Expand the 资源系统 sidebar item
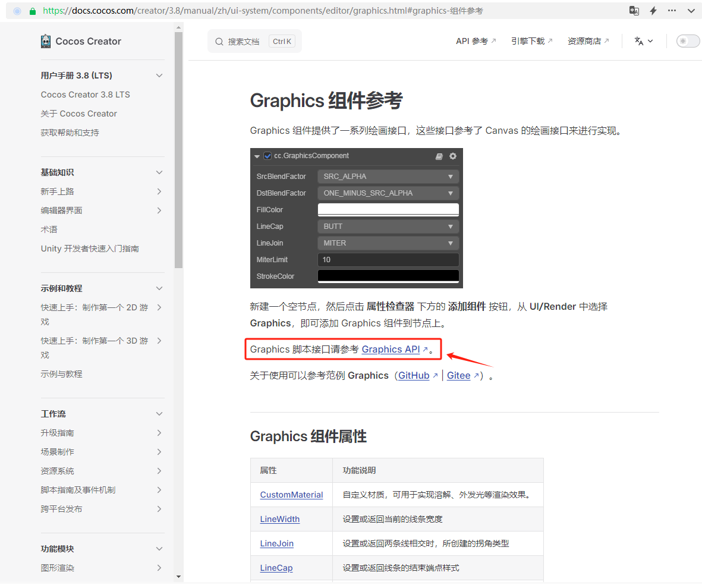 point(159,471)
